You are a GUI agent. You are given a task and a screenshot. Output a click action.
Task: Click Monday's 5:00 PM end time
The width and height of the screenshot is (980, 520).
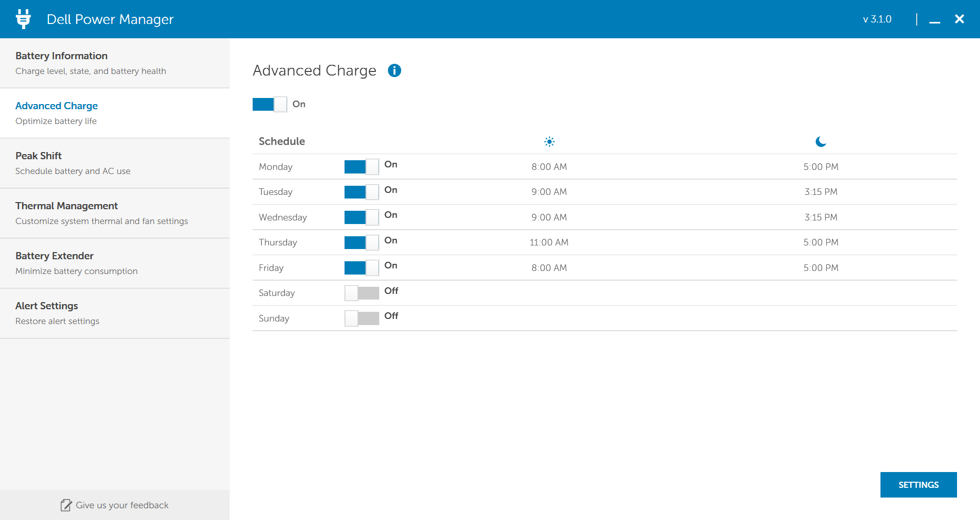pos(821,167)
